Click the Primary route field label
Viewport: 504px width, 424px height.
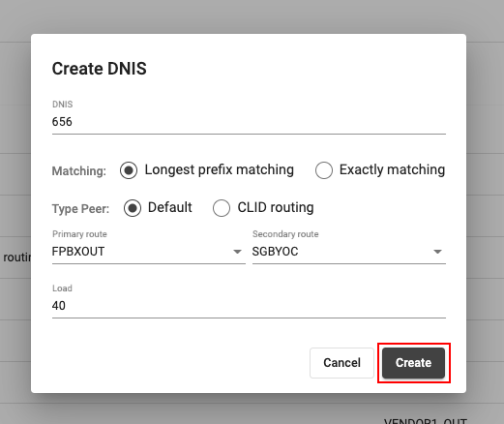click(79, 234)
